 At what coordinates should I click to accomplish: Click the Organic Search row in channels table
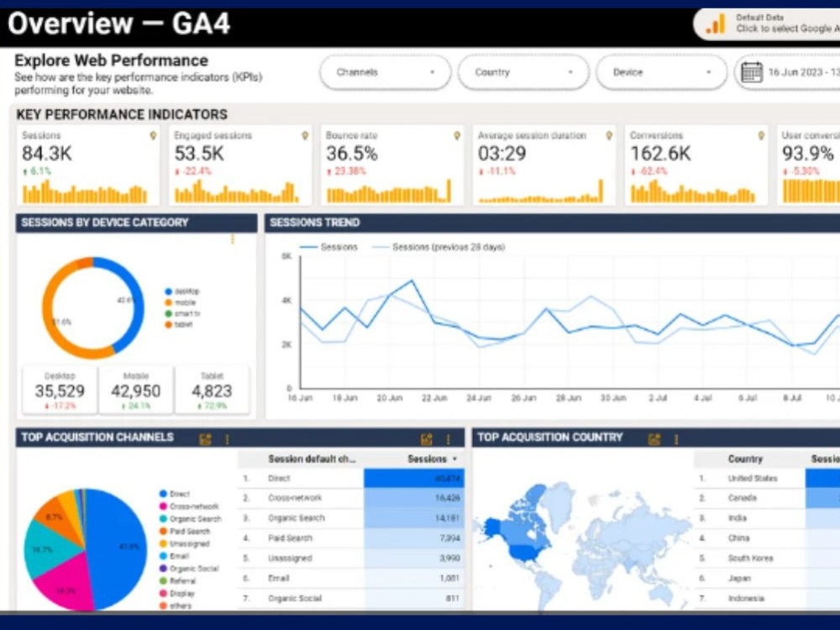tap(351, 518)
